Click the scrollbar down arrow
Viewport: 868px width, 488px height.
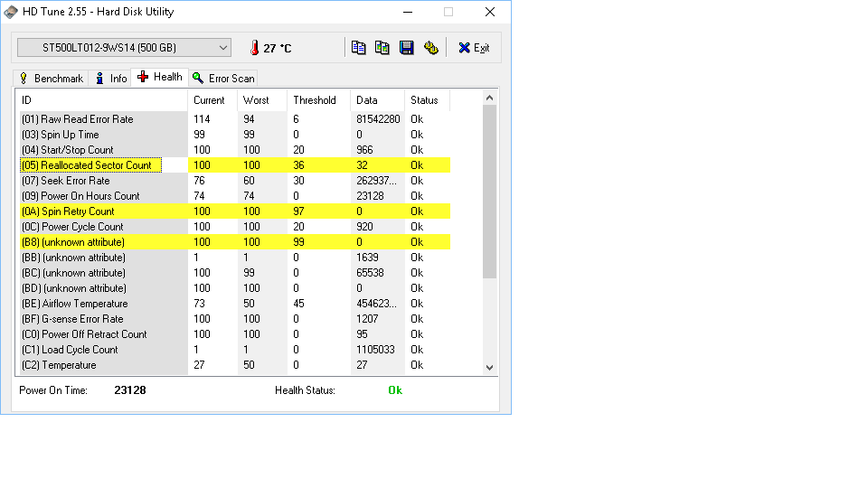coord(489,368)
